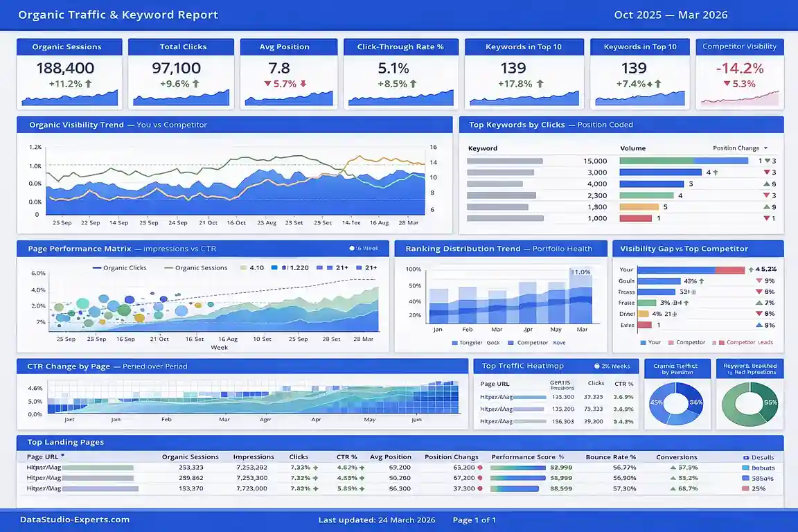Image resolution: width=798 pixels, height=532 pixels.
Task: Expand the Details control above the landing pages table
Action: (754, 456)
